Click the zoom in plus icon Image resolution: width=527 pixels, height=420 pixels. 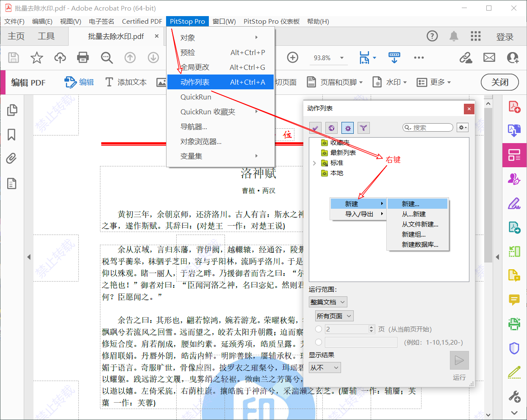[x=293, y=57]
